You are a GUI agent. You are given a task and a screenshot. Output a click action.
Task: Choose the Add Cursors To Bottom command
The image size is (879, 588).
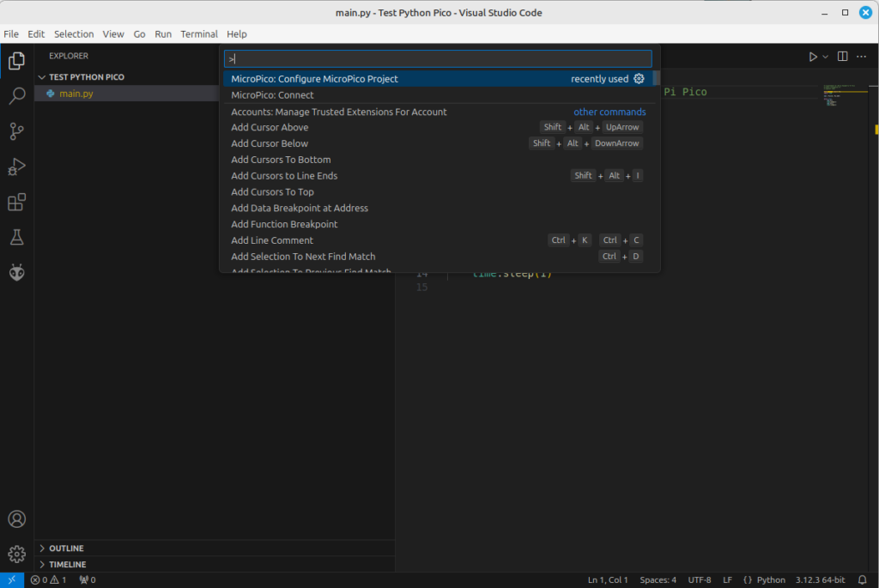[x=439, y=160]
